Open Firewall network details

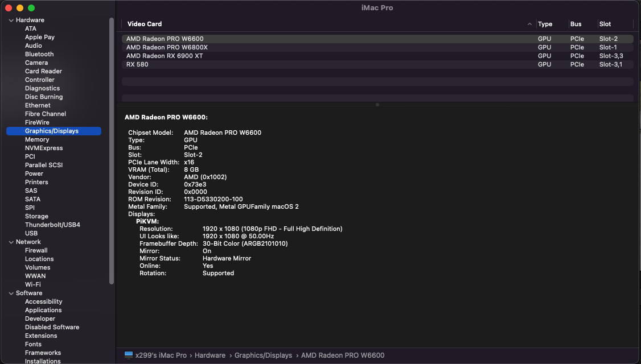tap(36, 250)
